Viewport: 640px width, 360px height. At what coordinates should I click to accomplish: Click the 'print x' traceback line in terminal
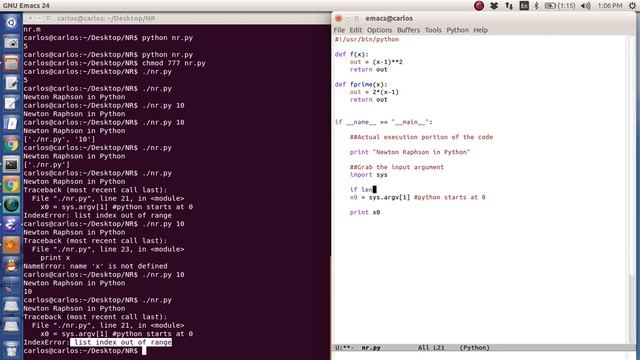point(55,258)
